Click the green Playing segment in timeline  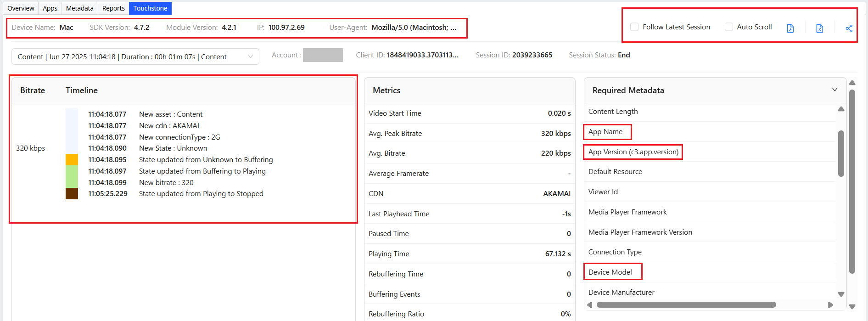click(72, 176)
